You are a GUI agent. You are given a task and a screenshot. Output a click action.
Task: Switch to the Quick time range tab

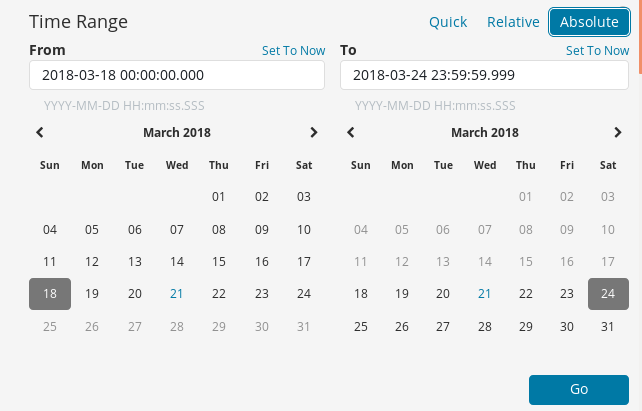[x=449, y=22]
